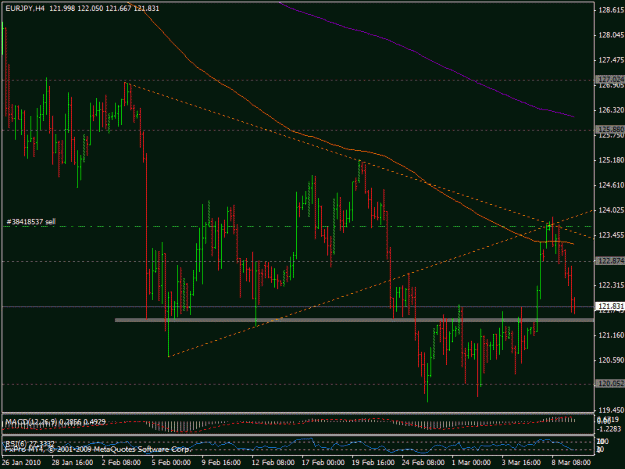Click the 28 Jan 16:00 time label
The image size is (625, 469).
tap(73, 462)
